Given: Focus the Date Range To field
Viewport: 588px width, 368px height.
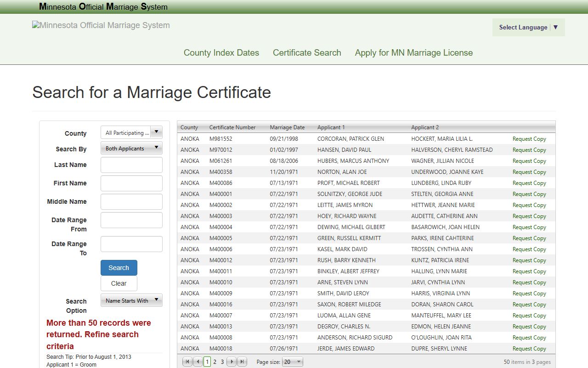Looking at the screenshot, I should (x=131, y=244).
